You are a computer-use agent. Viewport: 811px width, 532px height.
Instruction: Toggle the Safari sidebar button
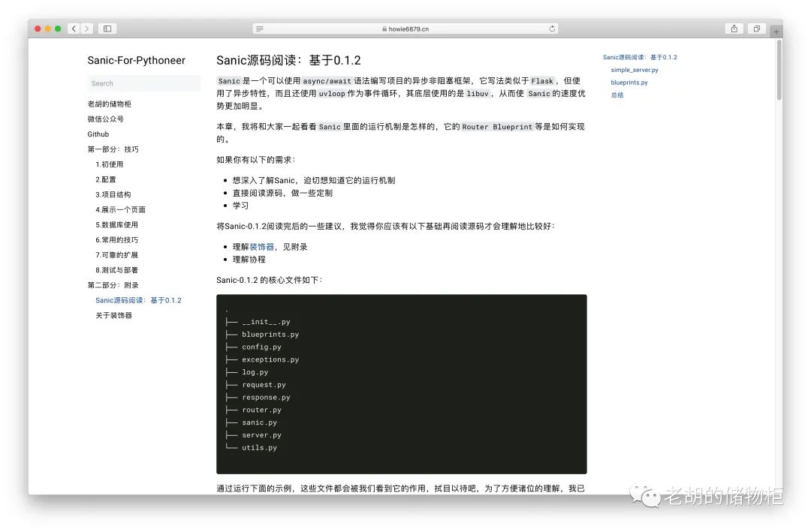pyautogui.click(x=107, y=29)
